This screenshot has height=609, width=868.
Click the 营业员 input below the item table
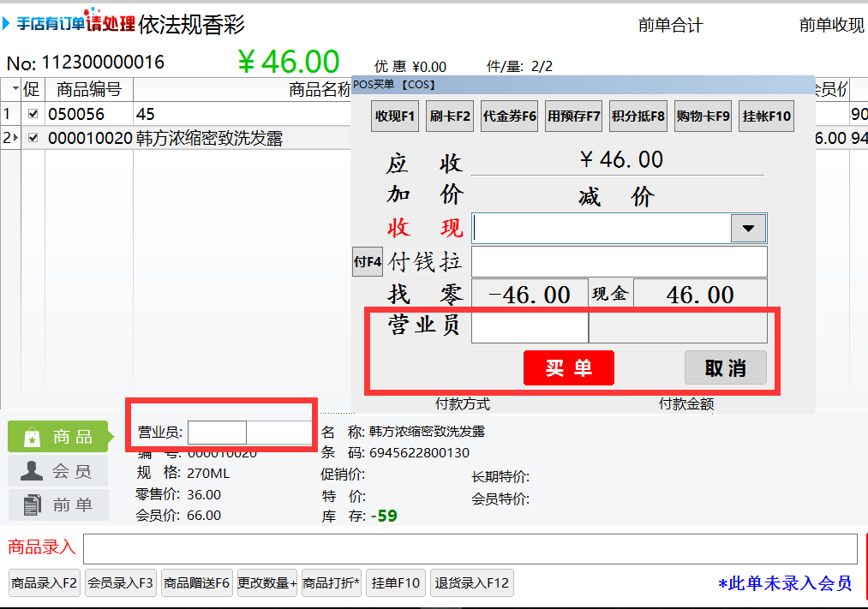point(217,433)
